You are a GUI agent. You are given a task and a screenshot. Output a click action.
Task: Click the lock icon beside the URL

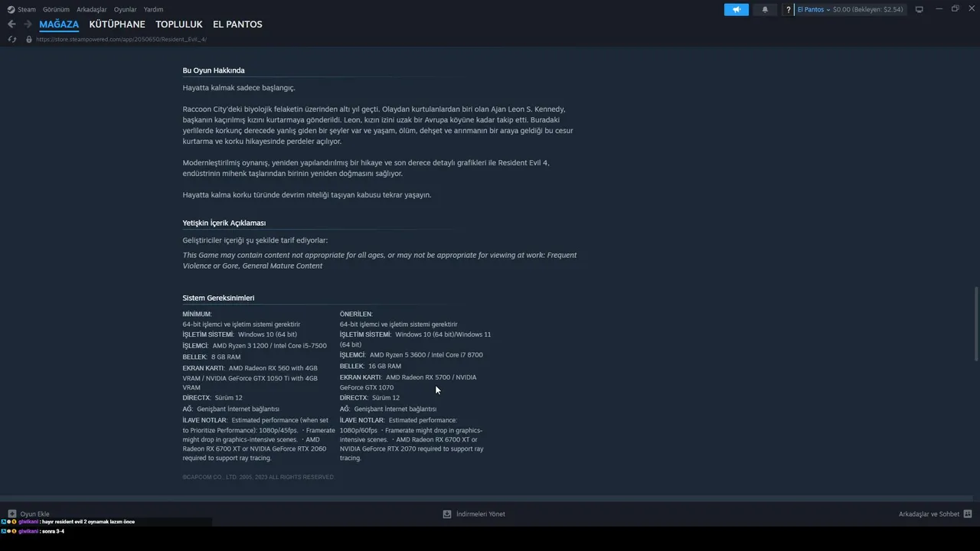click(29, 39)
